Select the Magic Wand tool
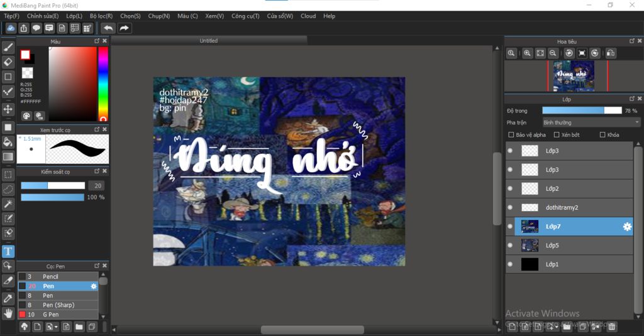Screen dimensions: 644x336 tap(8, 204)
